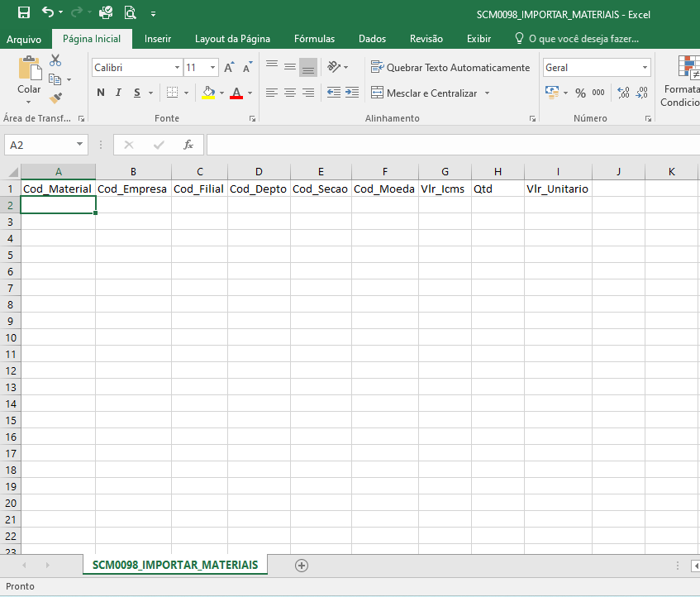Decrease decimal places icon
The height and width of the screenshot is (597, 700).
(x=642, y=93)
